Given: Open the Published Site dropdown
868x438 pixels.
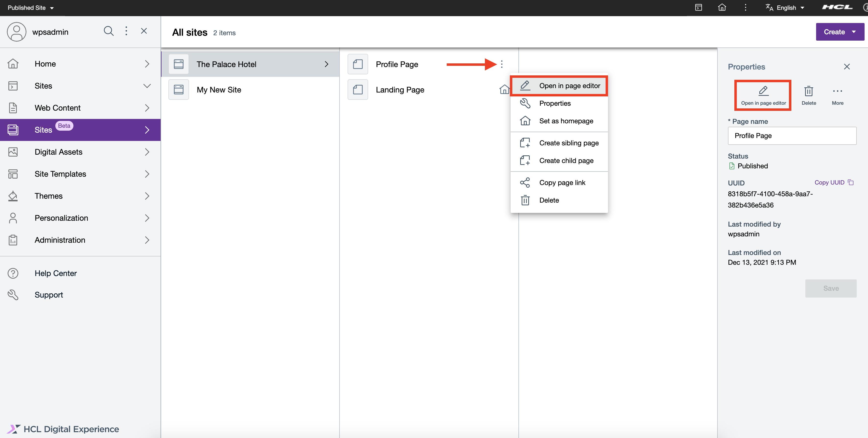Looking at the screenshot, I should 30,7.
